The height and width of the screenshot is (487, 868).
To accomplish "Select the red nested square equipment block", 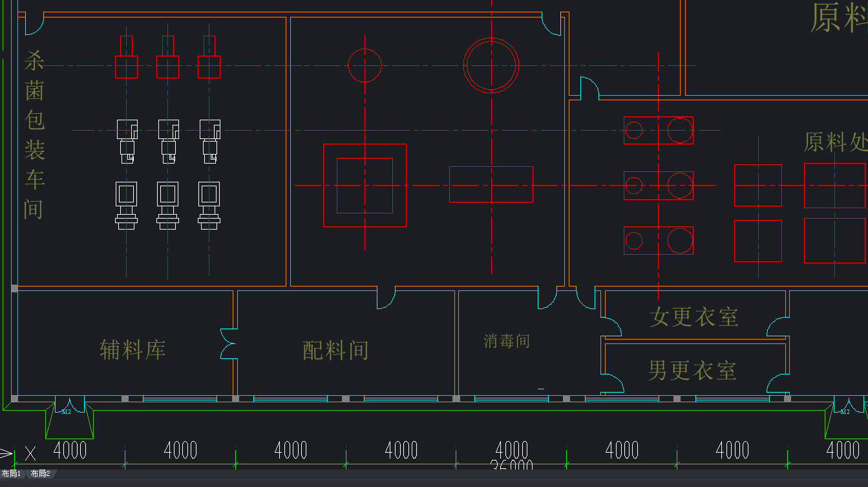I will click(365, 186).
